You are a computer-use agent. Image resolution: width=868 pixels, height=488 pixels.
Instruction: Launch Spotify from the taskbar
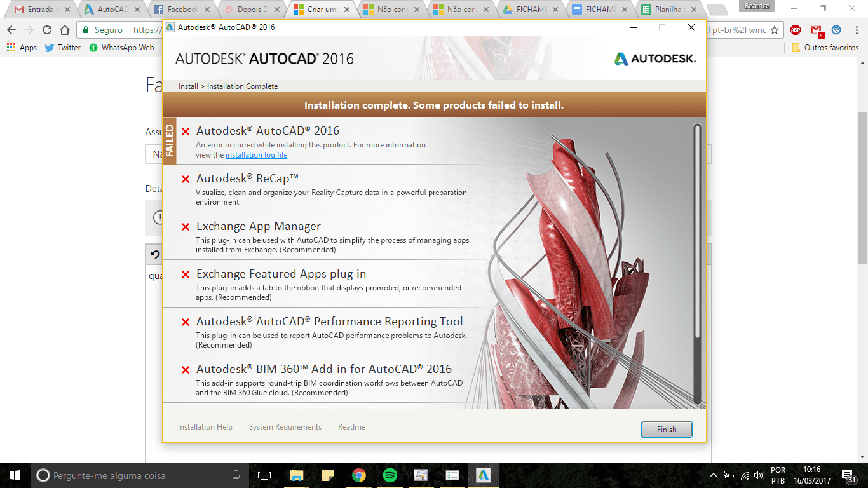(x=390, y=474)
